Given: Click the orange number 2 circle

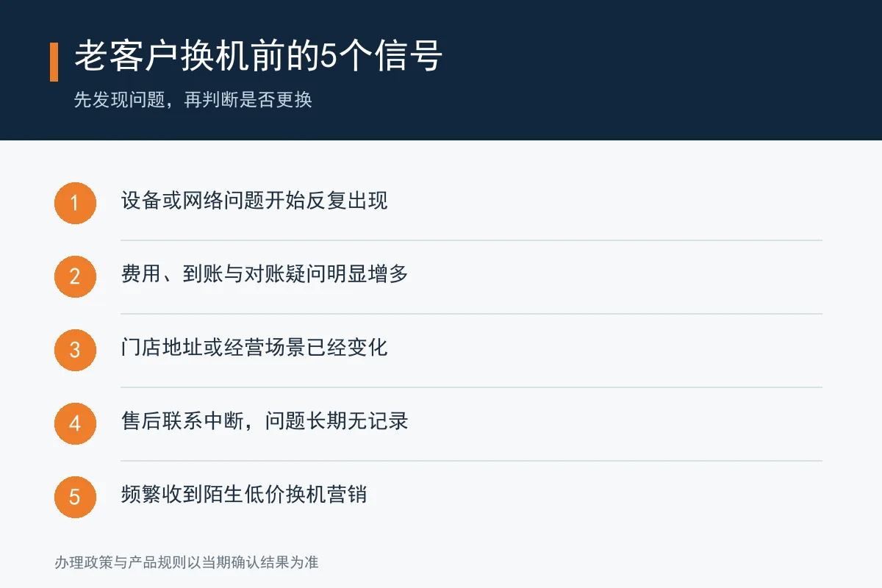Looking at the screenshot, I should (x=75, y=276).
